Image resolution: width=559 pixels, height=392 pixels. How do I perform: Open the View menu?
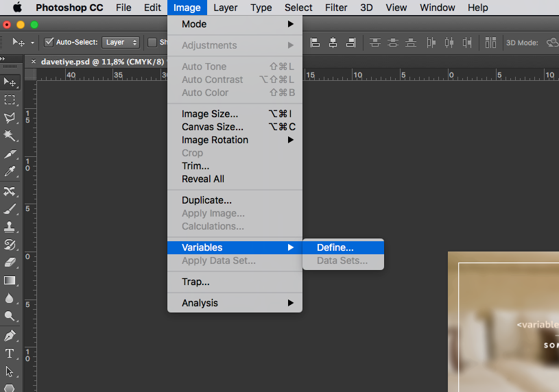[396, 8]
